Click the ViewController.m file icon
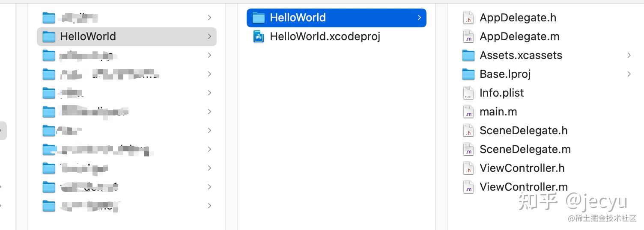 coord(468,187)
